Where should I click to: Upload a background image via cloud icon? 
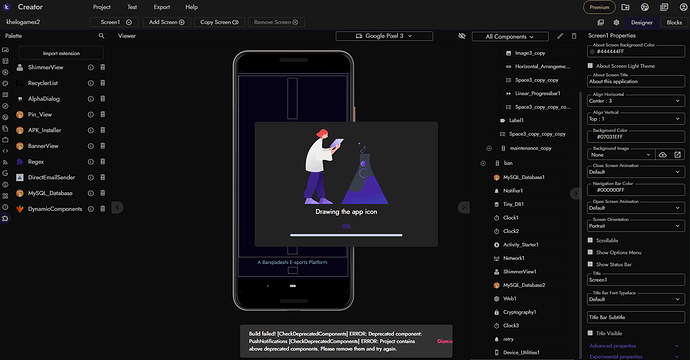663,154
